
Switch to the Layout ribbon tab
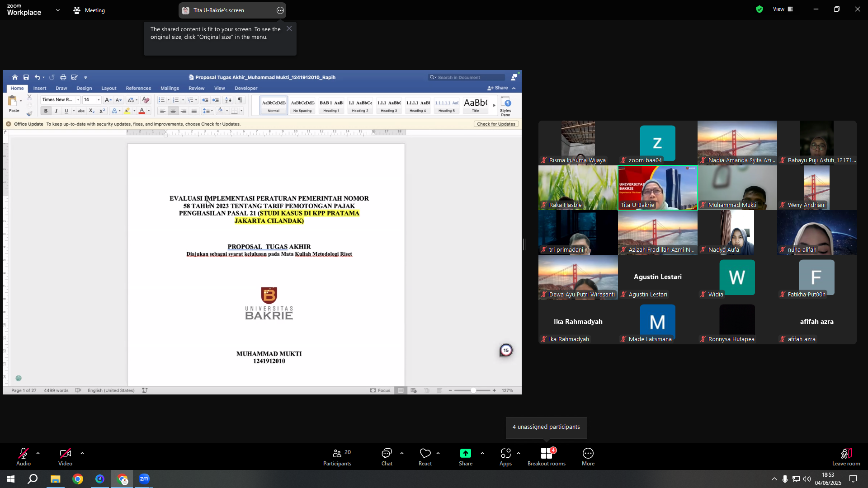pyautogui.click(x=109, y=88)
